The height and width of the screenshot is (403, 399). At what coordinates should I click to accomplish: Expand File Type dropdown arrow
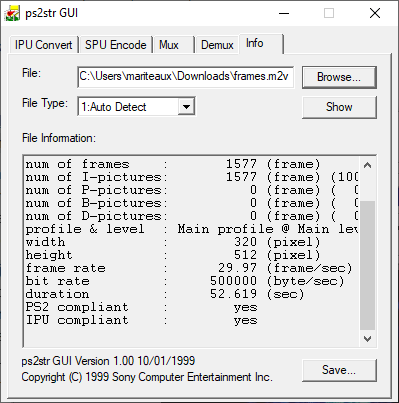(x=186, y=107)
